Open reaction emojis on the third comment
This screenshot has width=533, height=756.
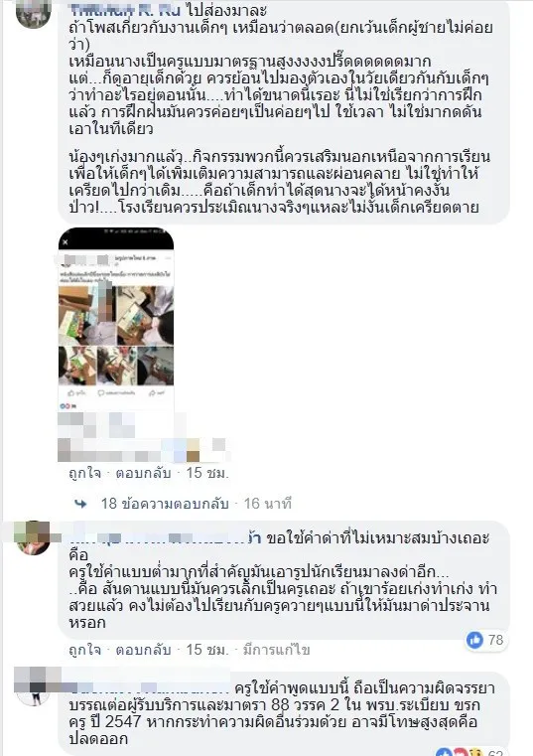(x=460, y=752)
